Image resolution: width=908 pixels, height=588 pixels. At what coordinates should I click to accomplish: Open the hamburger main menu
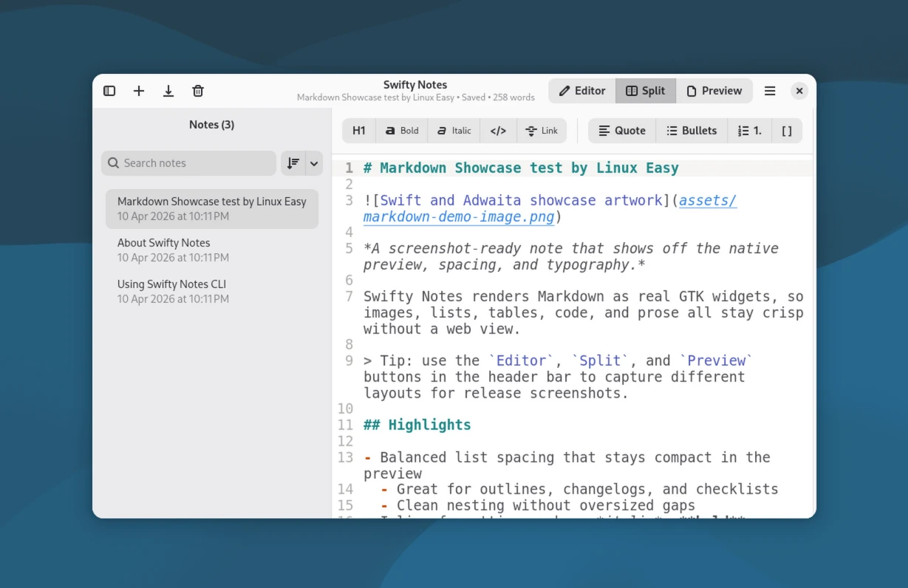click(770, 91)
